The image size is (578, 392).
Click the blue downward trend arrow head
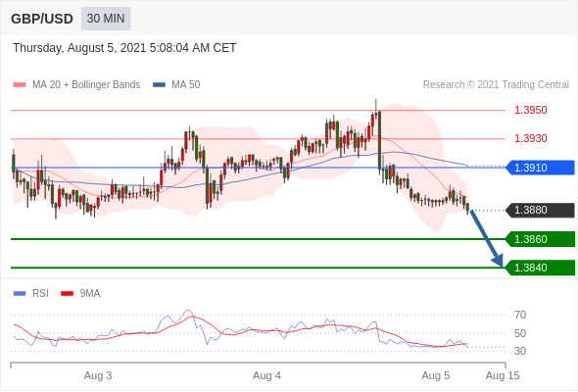coord(498,261)
